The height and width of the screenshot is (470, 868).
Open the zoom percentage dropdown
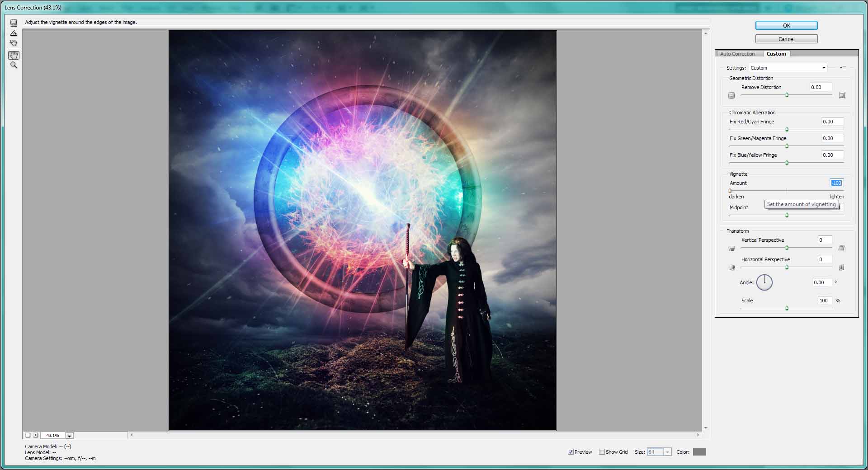(69, 436)
